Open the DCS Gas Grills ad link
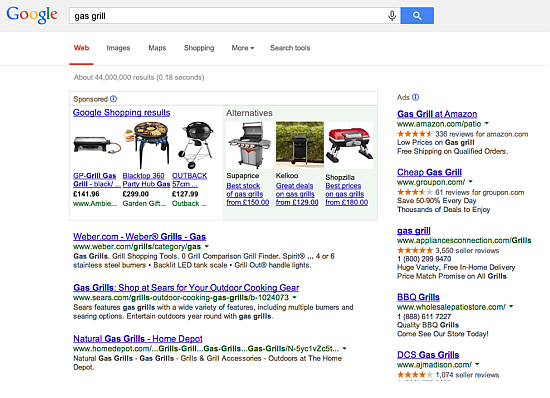Screen dimensions: 550x398 pos(428,355)
